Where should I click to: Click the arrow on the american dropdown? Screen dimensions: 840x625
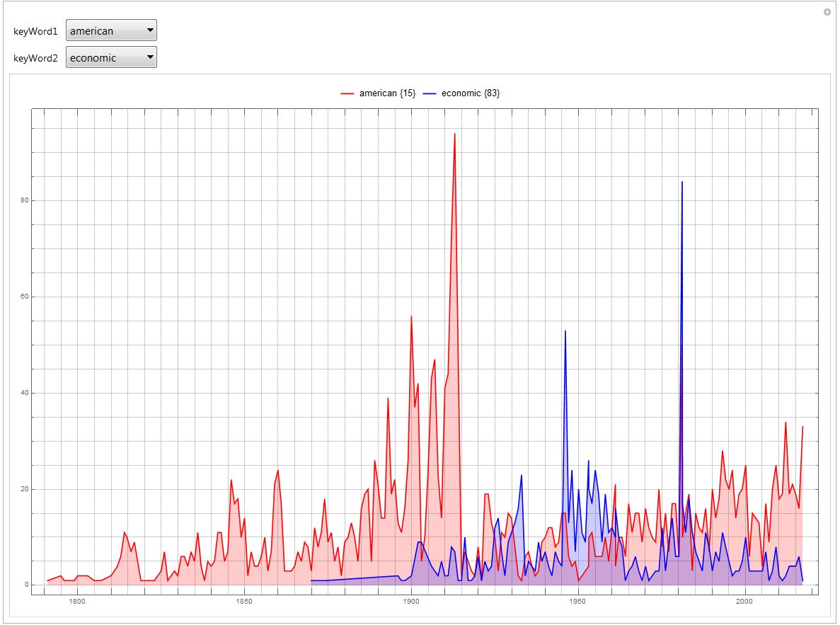pos(149,31)
